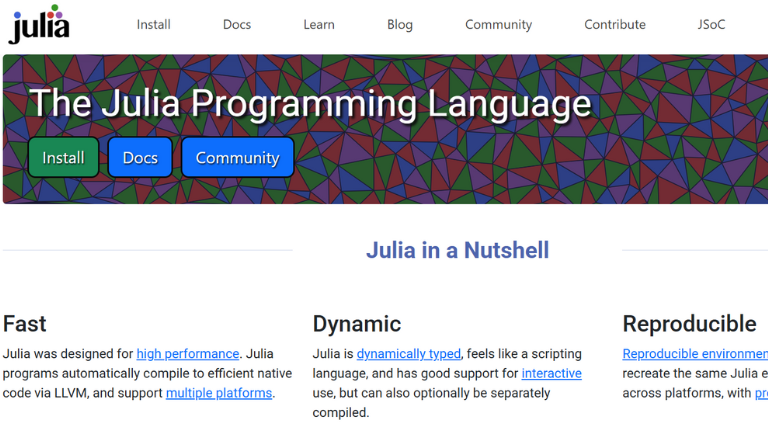Click the green Install button in banner
The width and height of the screenshot is (768, 448).
[63, 157]
